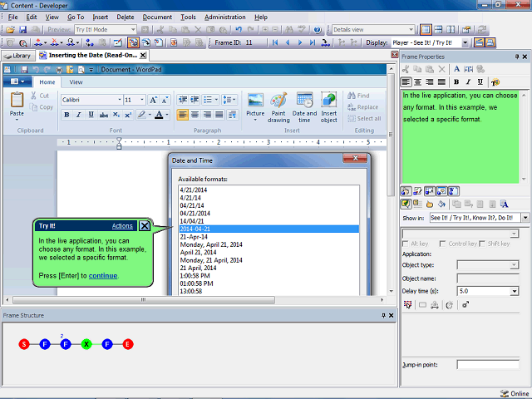The height and width of the screenshot is (399, 532).
Task: Open font size 11 dropdown
Action: [142, 100]
